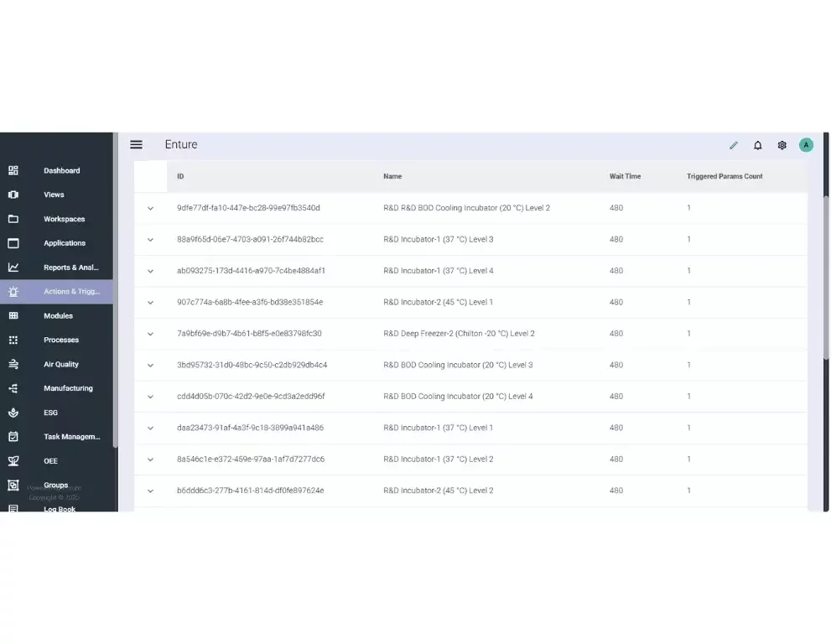831x644 pixels.
Task: Click the Air Quality wind icon
Action: point(13,364)
